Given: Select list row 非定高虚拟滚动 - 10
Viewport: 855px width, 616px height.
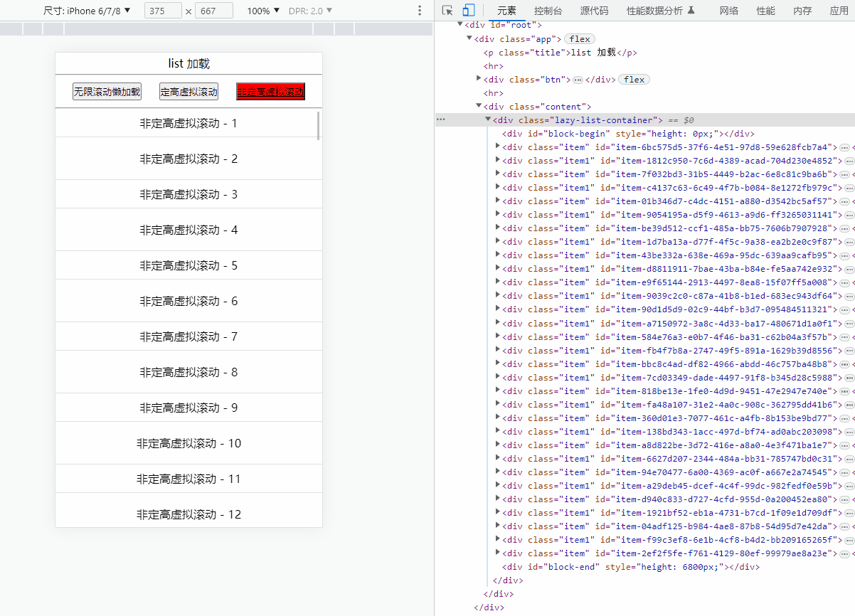Looking at the screenshot, I should tap(188, 443).
